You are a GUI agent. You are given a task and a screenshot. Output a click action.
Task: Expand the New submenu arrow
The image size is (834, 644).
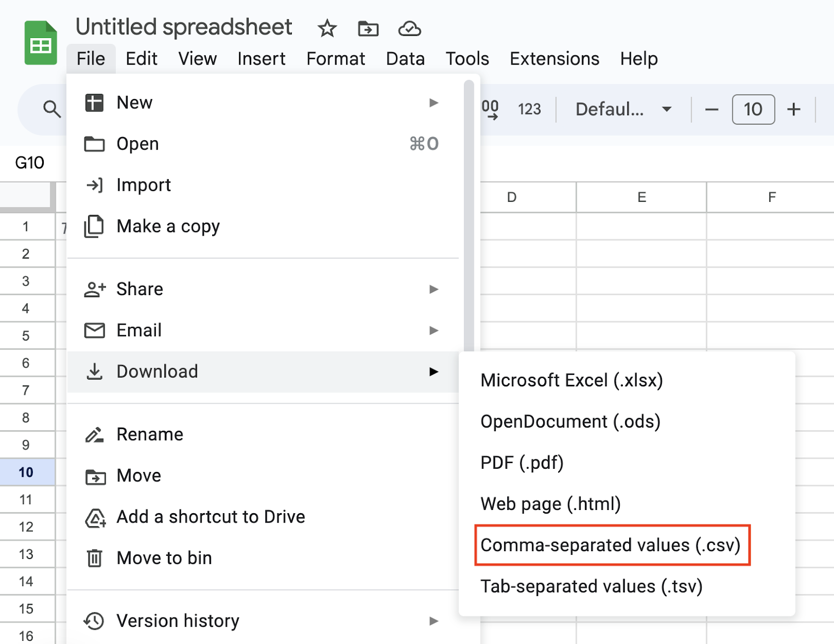tap(433, 103)
